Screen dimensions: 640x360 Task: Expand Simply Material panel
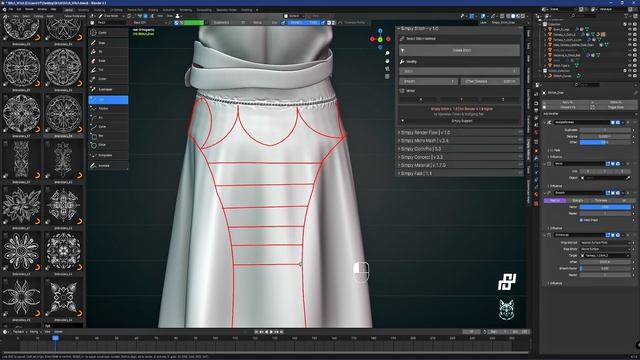click(x=459, y=165)
